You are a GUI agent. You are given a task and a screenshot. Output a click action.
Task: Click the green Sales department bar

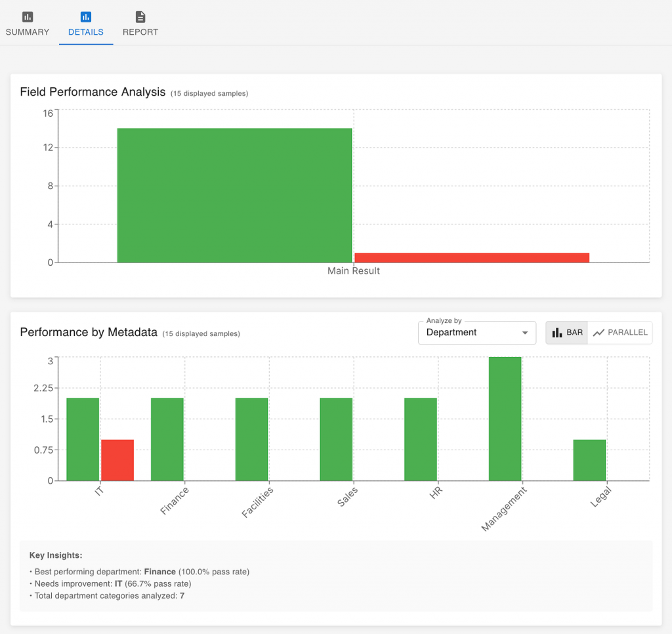point(336,439)
